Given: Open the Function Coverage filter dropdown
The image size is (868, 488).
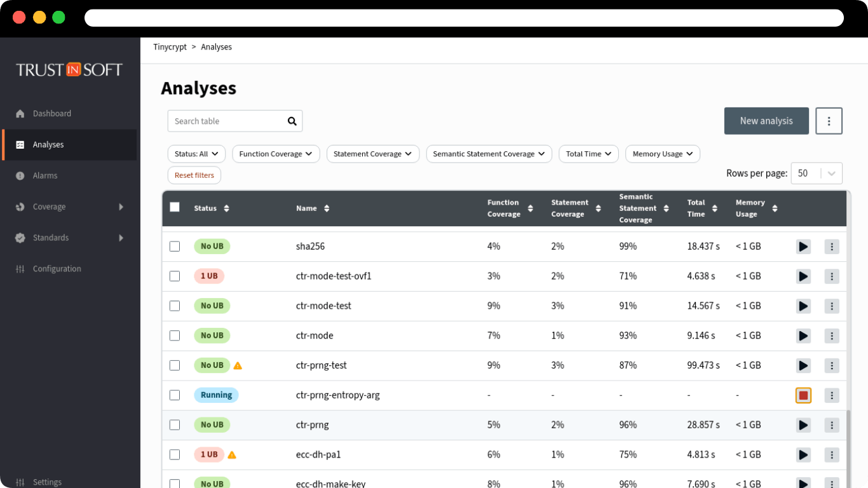Looking at the screenshot, I should (x=276, y=154).
